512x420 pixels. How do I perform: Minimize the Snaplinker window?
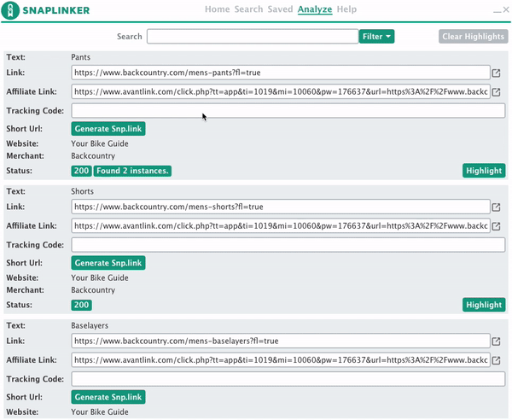tap(497, 10)
